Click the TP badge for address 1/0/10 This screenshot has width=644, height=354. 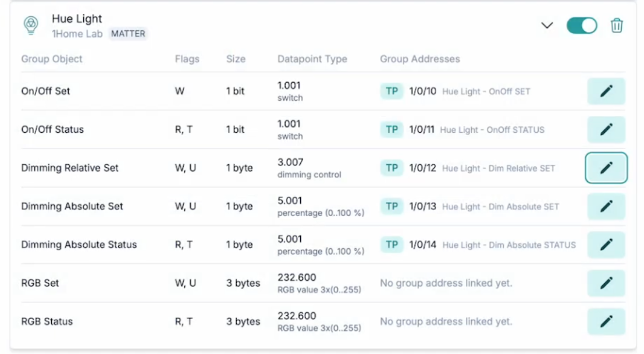click(x=392, y=91)
